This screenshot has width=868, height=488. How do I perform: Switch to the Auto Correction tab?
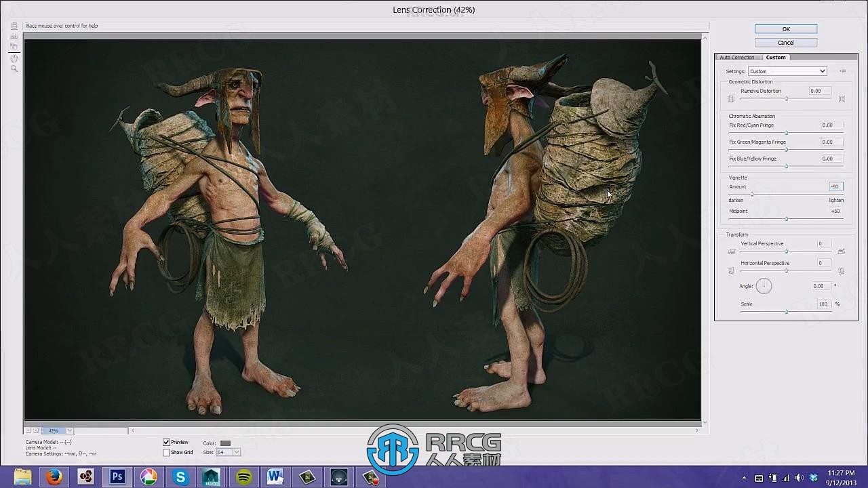(x=737, y=58)
